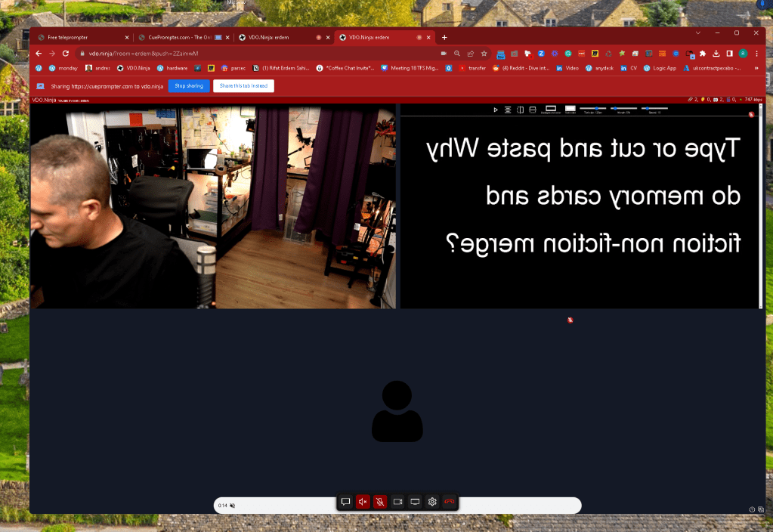773x532 pixels.
Task: Go back in browser history
Action: click(39, 53)
